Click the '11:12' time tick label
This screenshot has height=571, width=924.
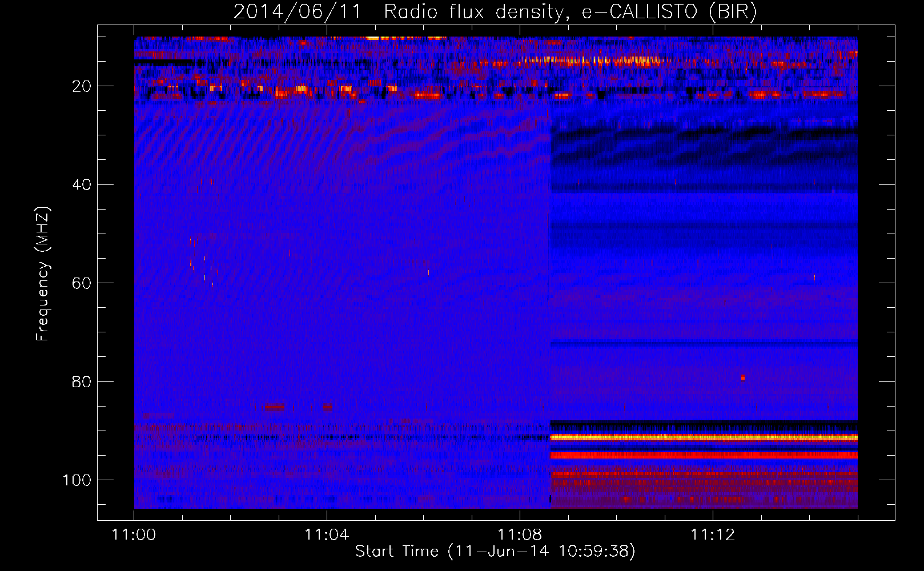713,535
